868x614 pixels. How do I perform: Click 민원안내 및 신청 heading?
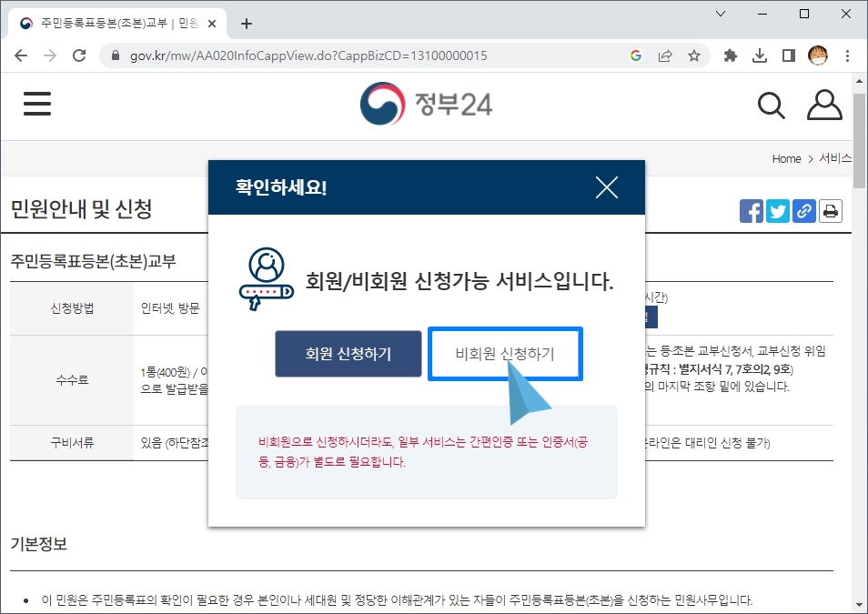pos(81,208)
